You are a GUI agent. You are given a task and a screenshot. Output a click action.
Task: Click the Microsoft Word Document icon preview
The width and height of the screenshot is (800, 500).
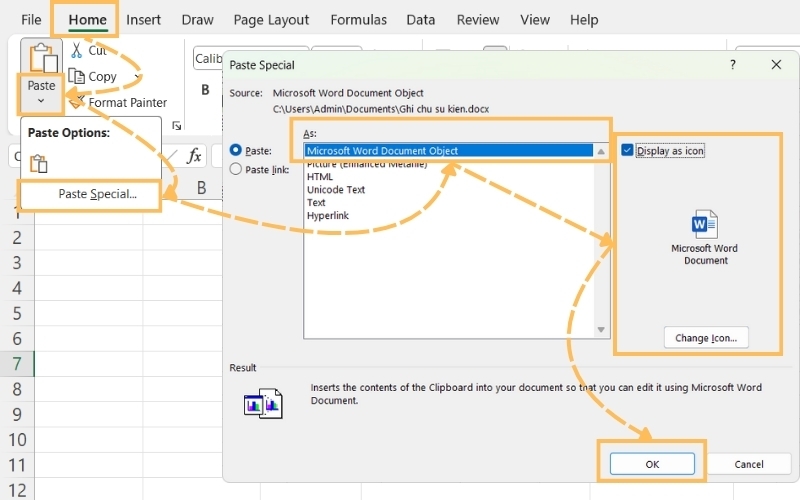pyautogui.click(x=705, y=224)
